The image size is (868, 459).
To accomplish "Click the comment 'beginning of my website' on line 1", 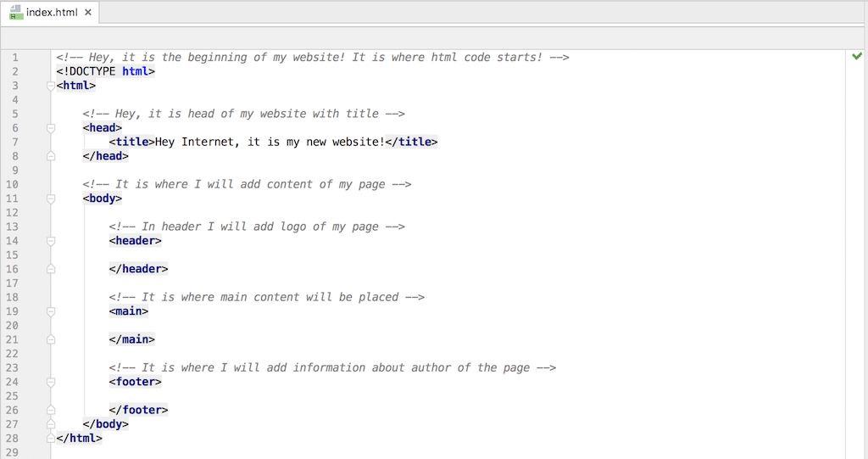I will click(313, 57).
